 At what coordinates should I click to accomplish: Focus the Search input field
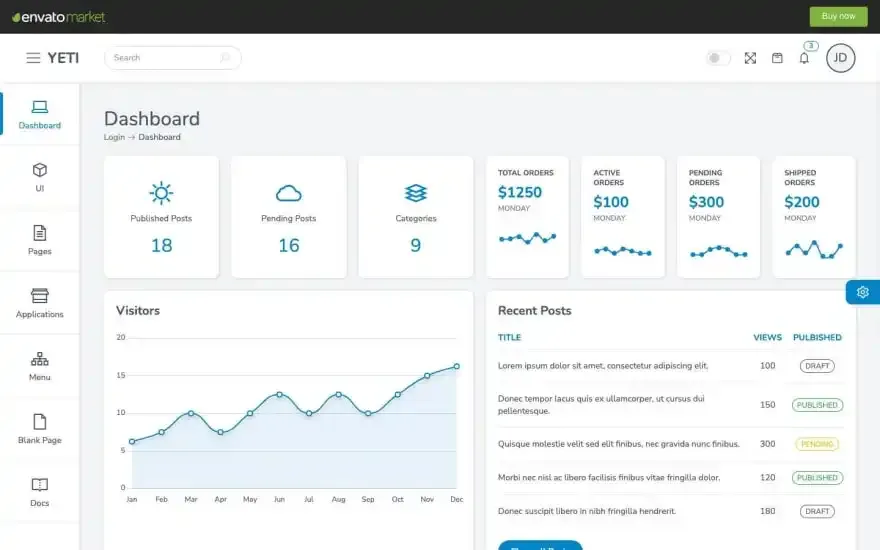pos(173,58)
